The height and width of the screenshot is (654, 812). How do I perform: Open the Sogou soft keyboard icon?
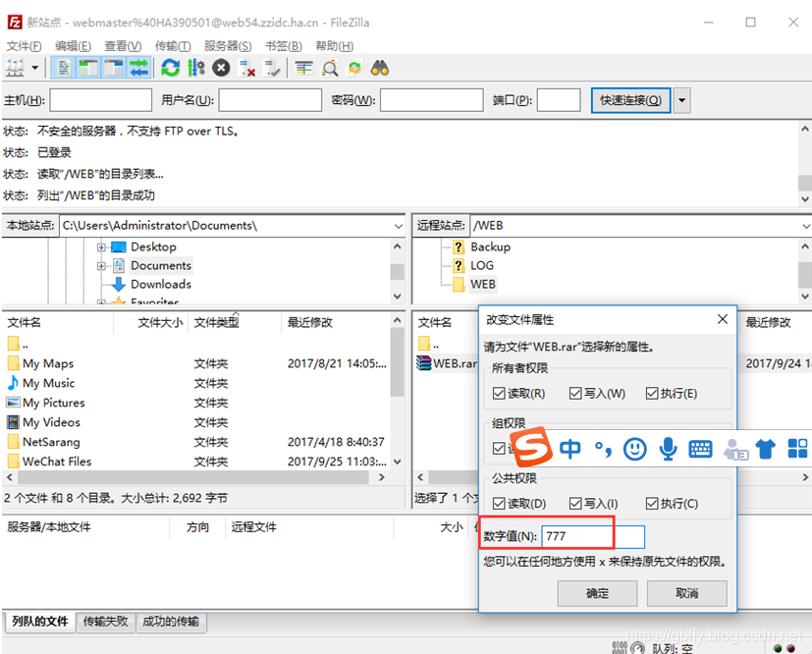(x=700, y=449)
